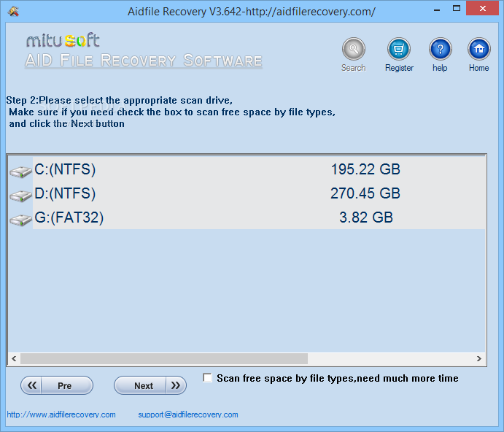The width and height of the screenshot is (504, 432).
Task: Click the app hammer icon in the title bar
Action: point(13,11)
